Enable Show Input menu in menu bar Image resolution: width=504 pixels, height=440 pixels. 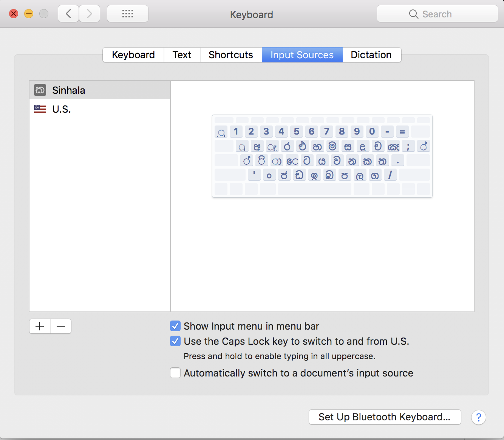click(175, 326)
